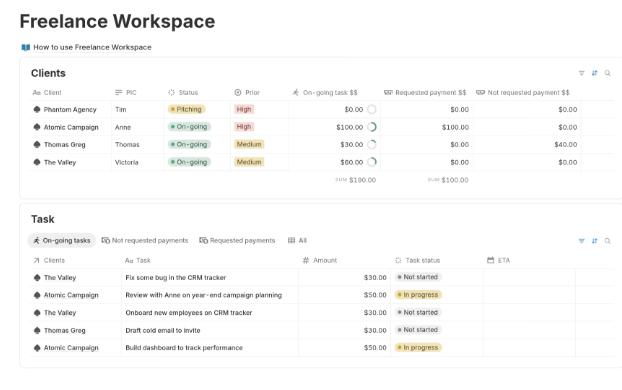Open task Review with Anne on year-end campaign planning

(203, 295)
